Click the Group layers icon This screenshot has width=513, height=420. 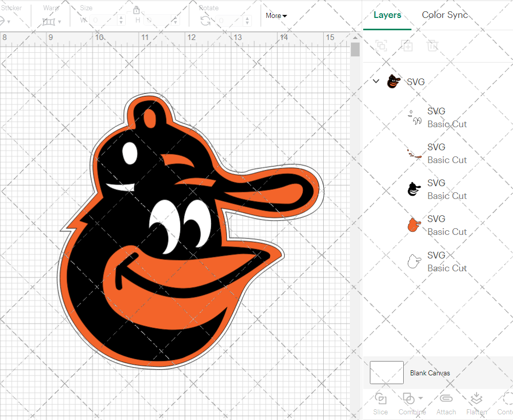381,46
